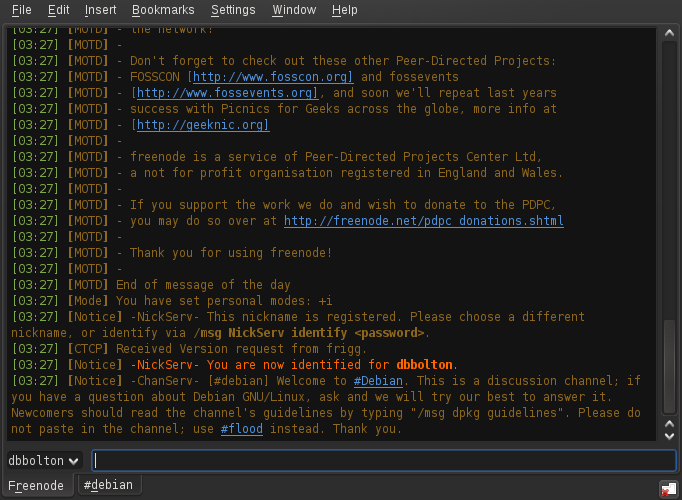Click the close tab icon at bottom right
The image size is (682, 500).
click(x=668, y=489)
